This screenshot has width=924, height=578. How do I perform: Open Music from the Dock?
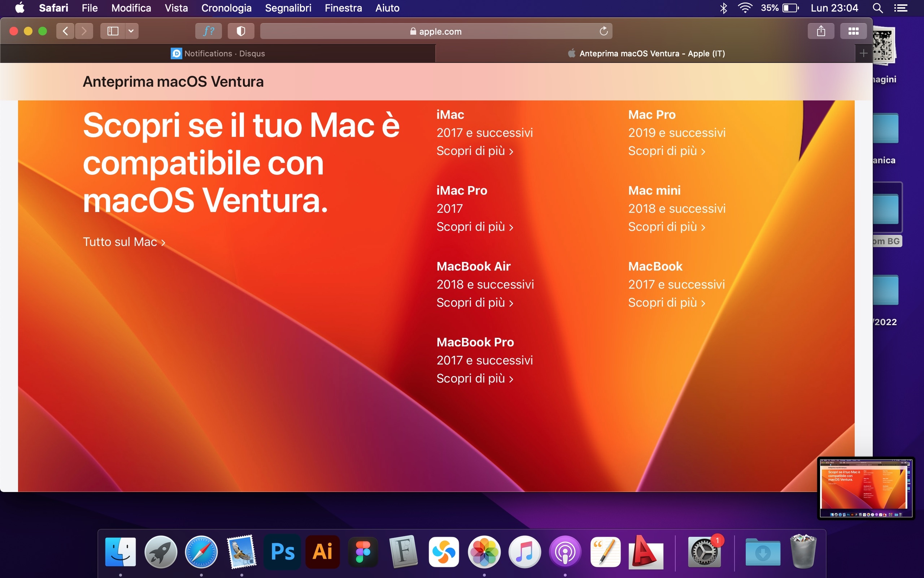click(524, 552)
